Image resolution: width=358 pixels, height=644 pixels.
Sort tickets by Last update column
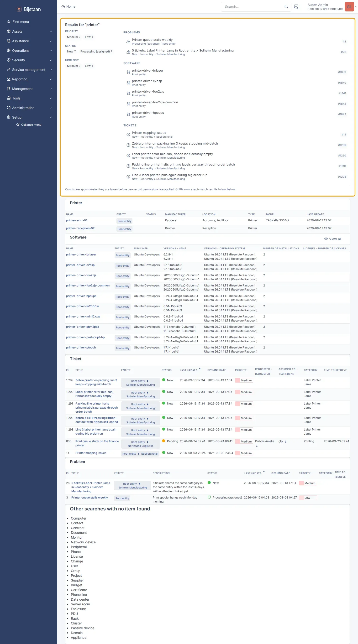point(188,370)
